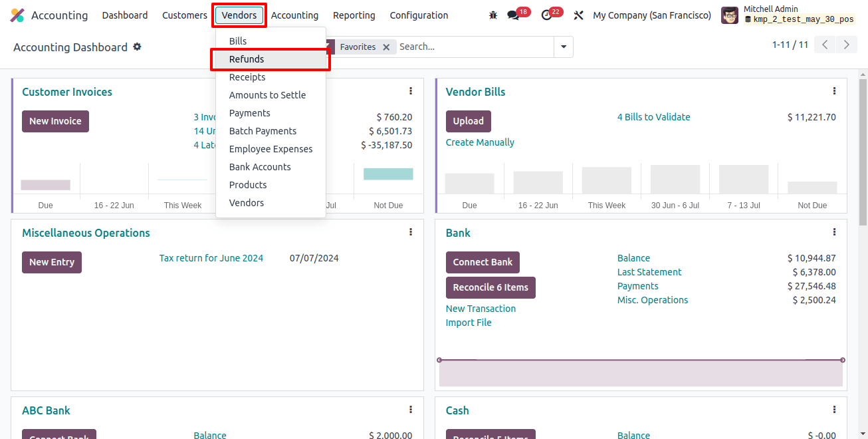Open the gear settings icon beside Accounting Dashboard
The width and height of the screenshot is (868, 439).
137,47
